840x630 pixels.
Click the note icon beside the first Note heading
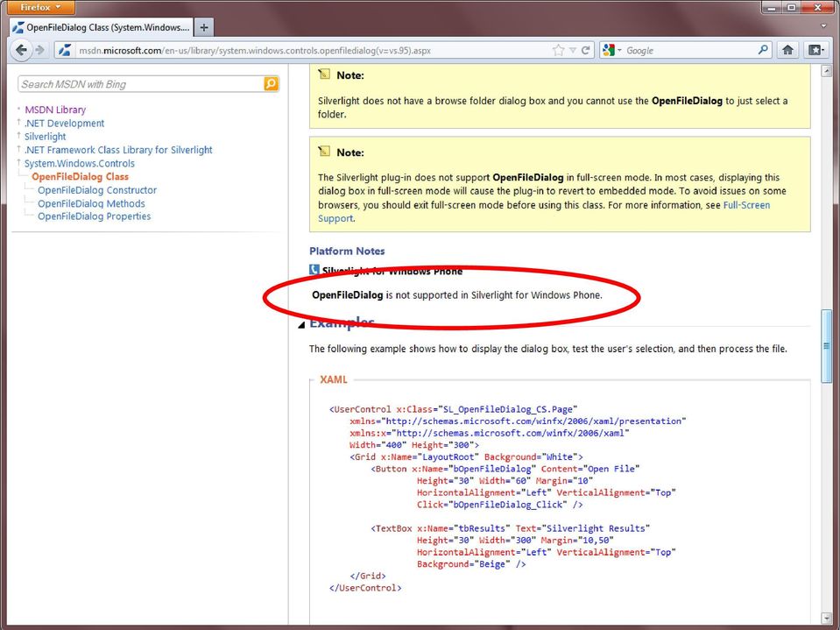tap(324, 74)
